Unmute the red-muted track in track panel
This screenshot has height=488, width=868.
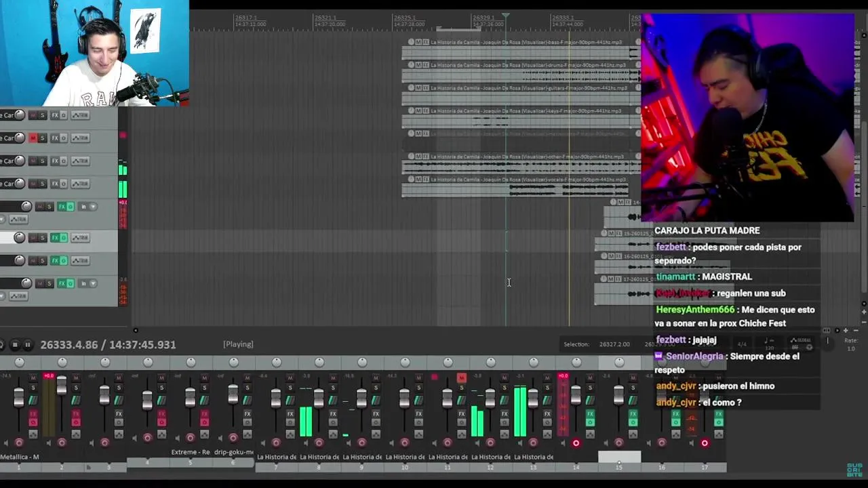tap(33, 138)
